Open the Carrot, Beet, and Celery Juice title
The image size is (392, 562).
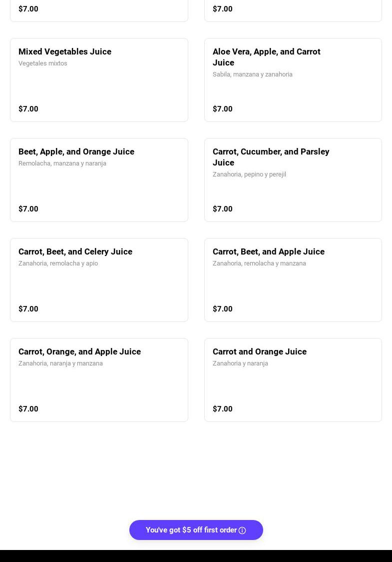(75, 252)
